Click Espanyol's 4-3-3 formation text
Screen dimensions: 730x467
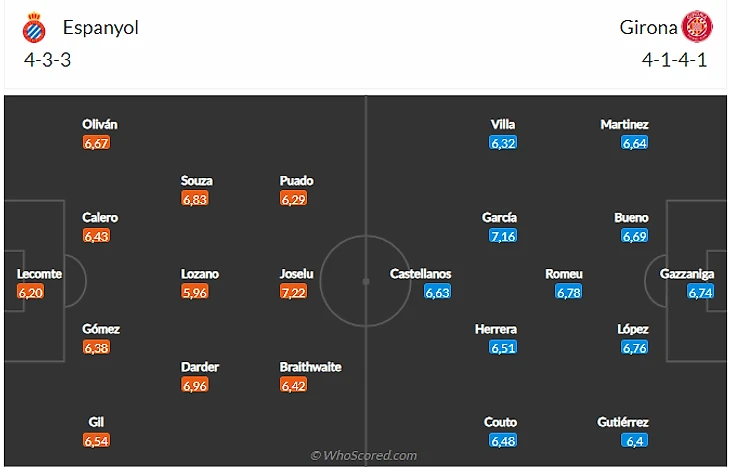(x=47, y=59)
